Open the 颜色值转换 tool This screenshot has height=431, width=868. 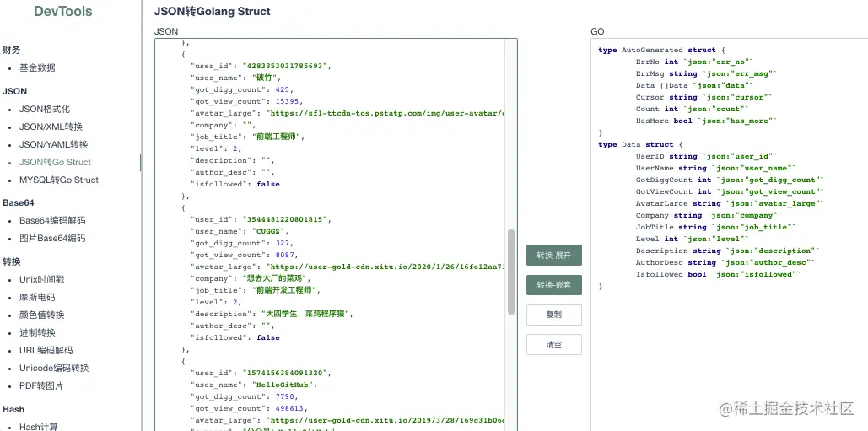(x=42, y=315)
